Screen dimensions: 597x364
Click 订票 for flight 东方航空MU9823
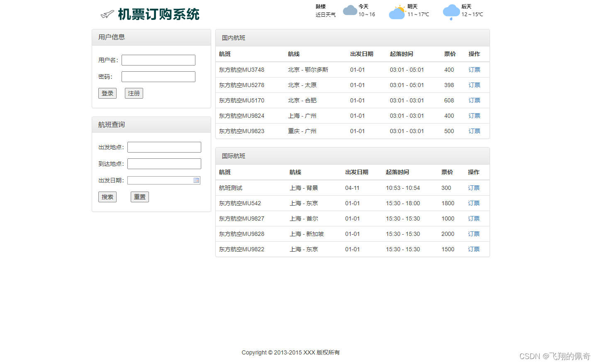474,131
